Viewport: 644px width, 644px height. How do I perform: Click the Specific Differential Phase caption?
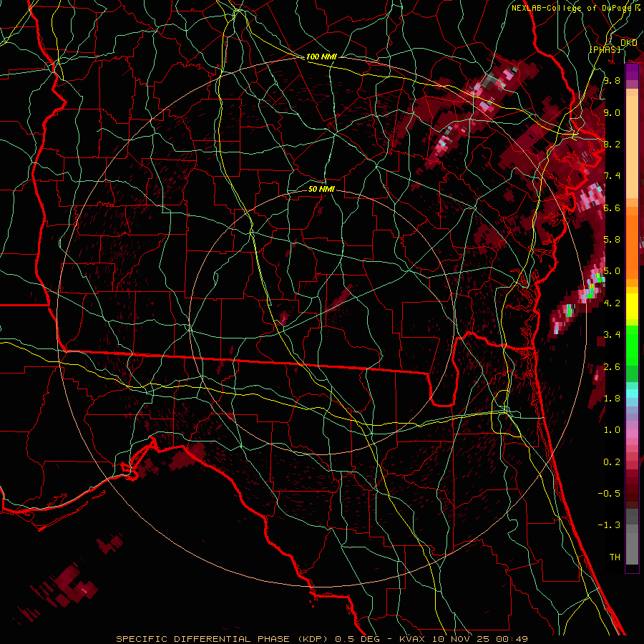321,639
